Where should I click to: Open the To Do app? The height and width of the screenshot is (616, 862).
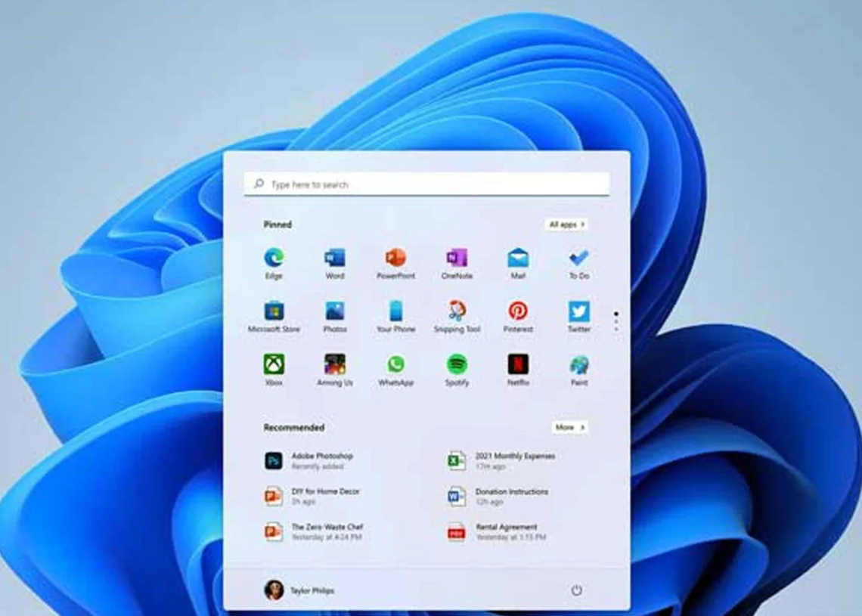click(x=579, y=258)
